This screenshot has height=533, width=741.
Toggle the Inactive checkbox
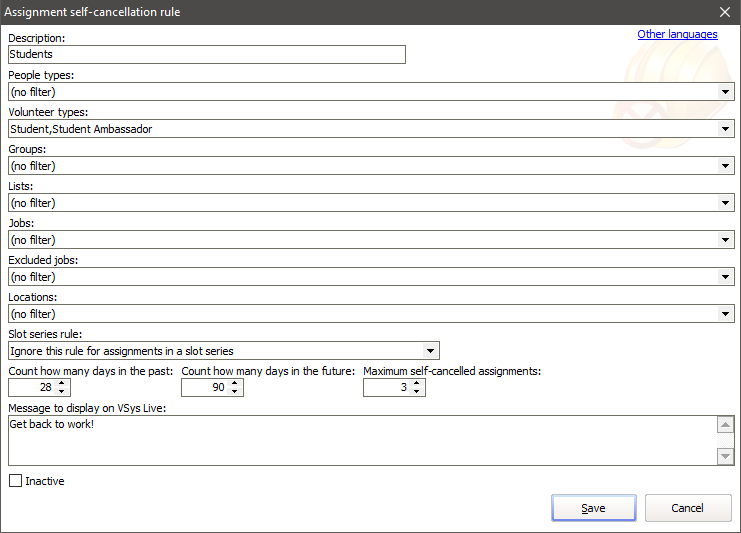pos(15,481)
